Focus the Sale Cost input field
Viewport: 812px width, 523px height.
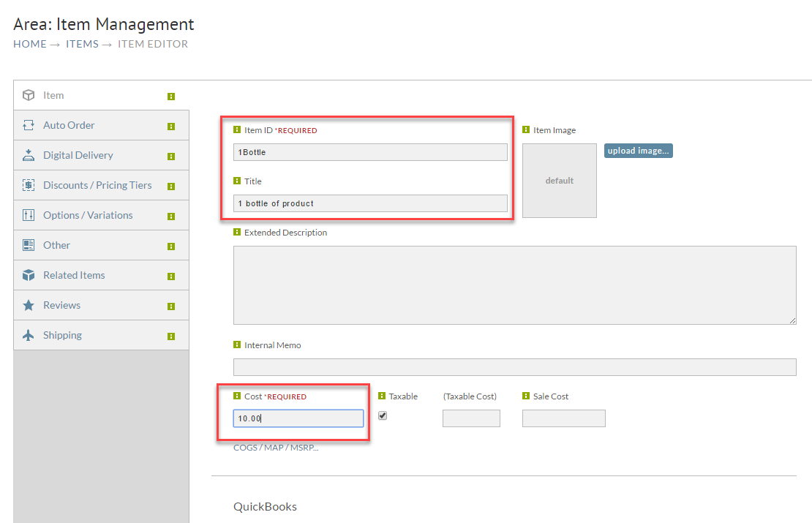[563, 418]
